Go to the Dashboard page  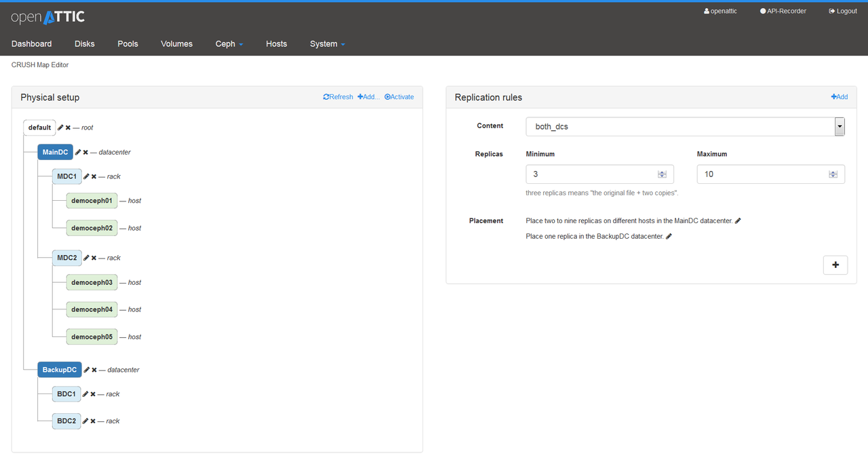[x=32, y=44]
